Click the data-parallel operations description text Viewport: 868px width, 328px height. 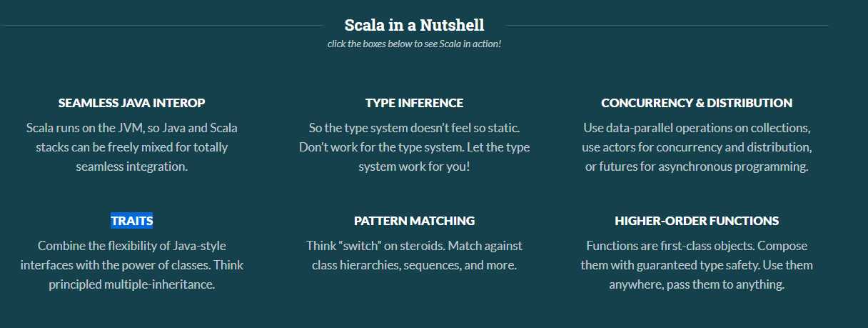click(x=697, y=147)
